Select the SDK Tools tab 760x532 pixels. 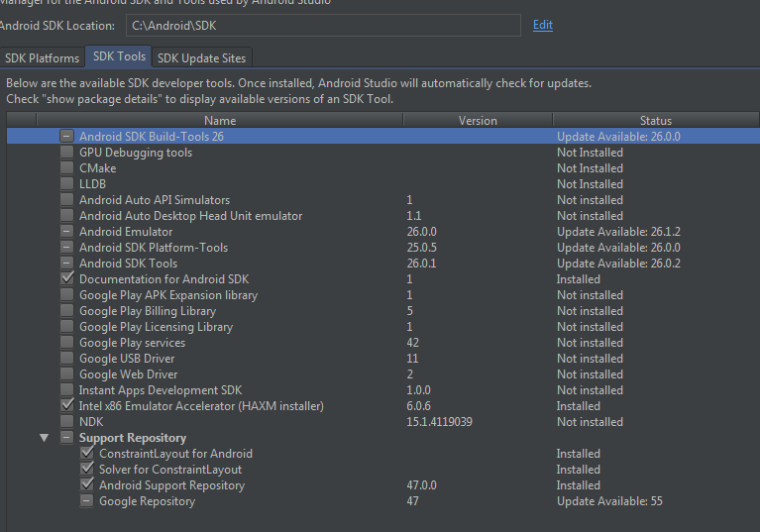click(x=119, y=56)
